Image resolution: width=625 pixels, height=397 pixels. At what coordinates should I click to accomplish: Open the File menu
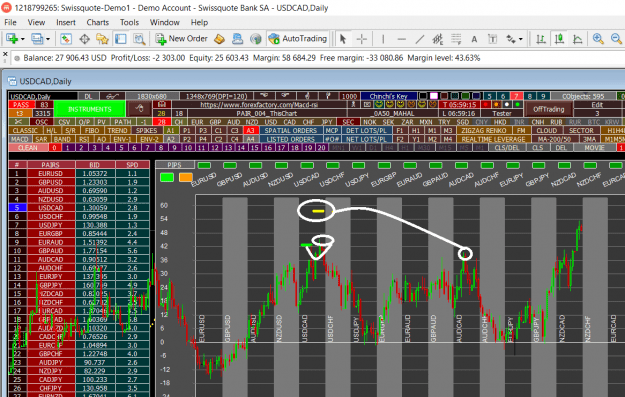10,22
